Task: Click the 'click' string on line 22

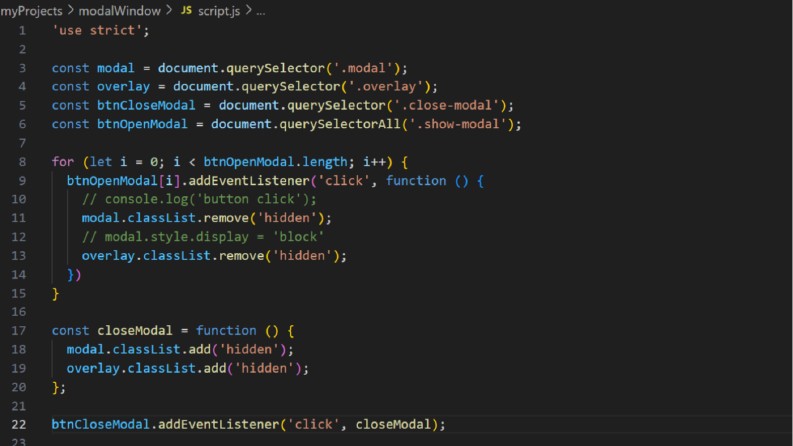Action: tap(314, 425)
